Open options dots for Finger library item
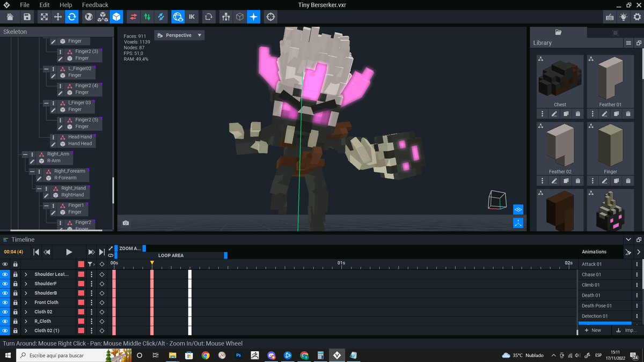 pyautogui.click(x=592, y=181)
